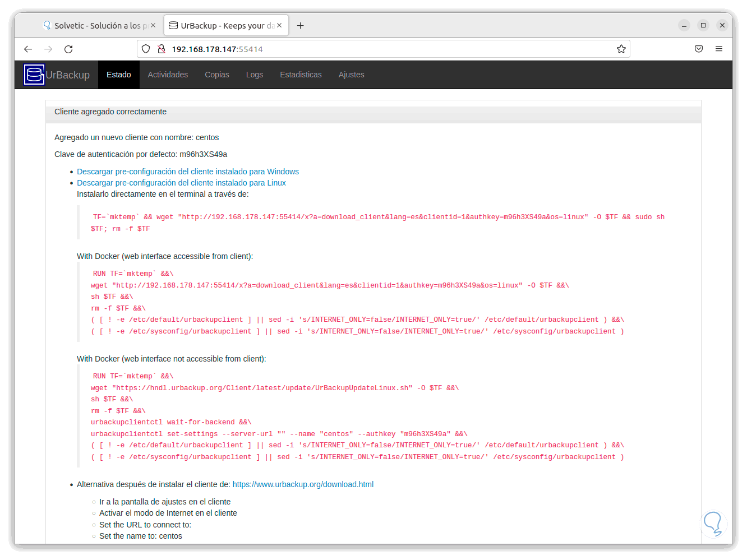The width and height of the screenshot is (747, 560).
Task: Click the UrBackupUpdateLinux.sh wget line
Action: pyautogui.click(x=275, y=388)
